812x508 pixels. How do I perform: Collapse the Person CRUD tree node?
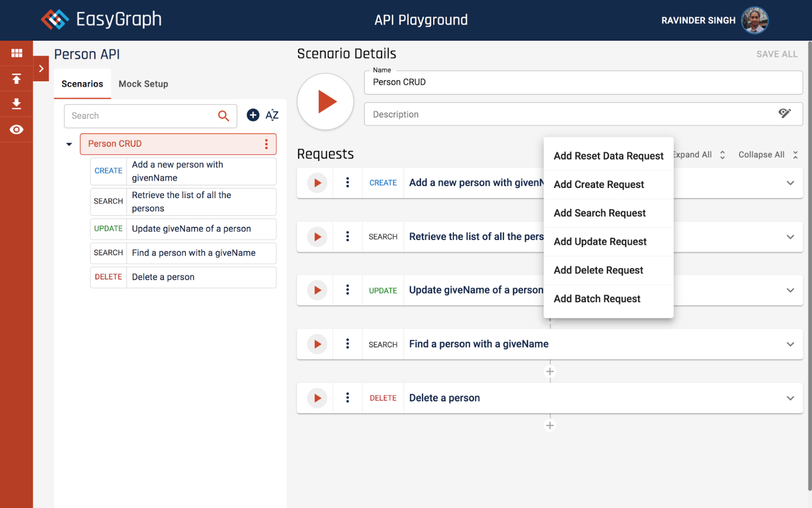click(69, 144)
